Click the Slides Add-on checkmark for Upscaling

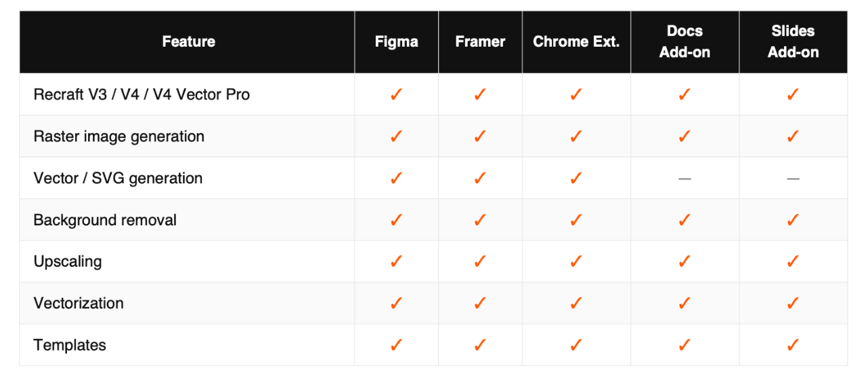[793, 261]
